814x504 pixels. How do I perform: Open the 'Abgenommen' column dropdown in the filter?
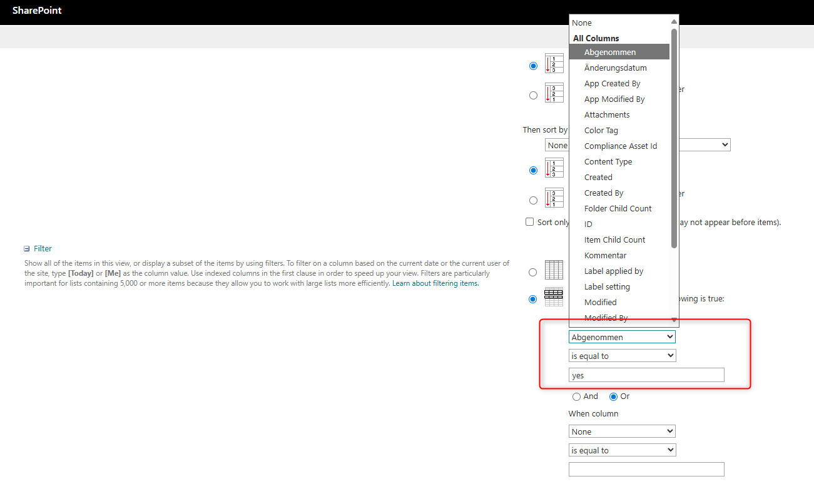(622, 337)
